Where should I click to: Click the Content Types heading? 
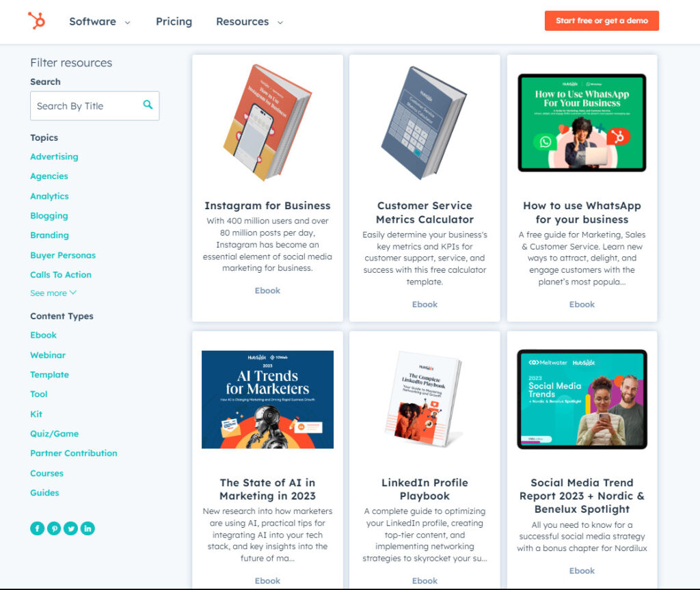[x=62, y=317]
